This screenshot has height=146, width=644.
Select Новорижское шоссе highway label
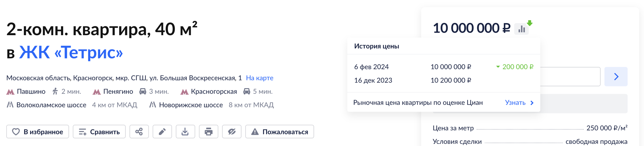click(x=191, y=105)
